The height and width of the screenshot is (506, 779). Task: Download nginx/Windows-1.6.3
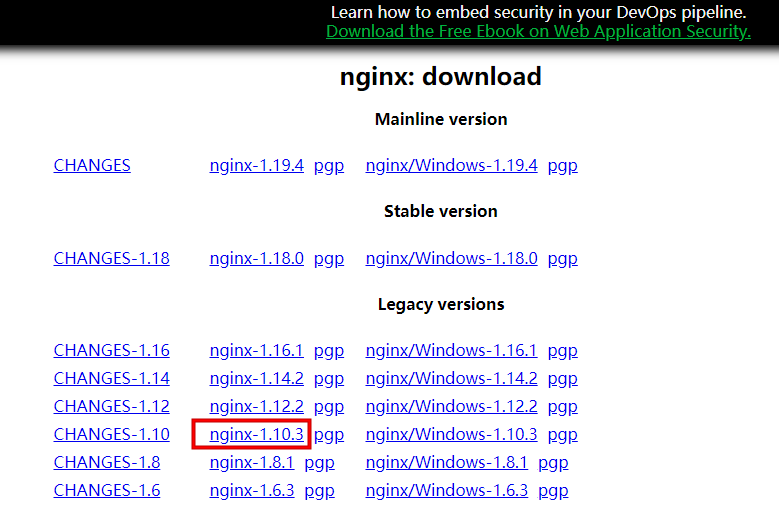tap(447, 491)
